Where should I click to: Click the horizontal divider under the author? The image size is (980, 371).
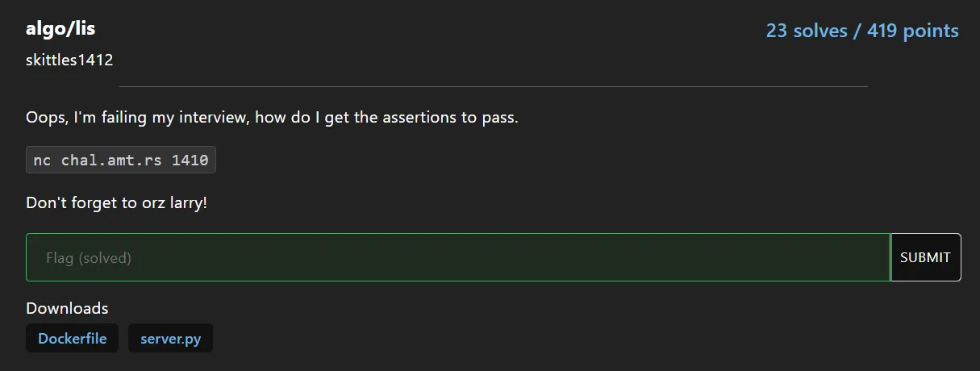493,85
